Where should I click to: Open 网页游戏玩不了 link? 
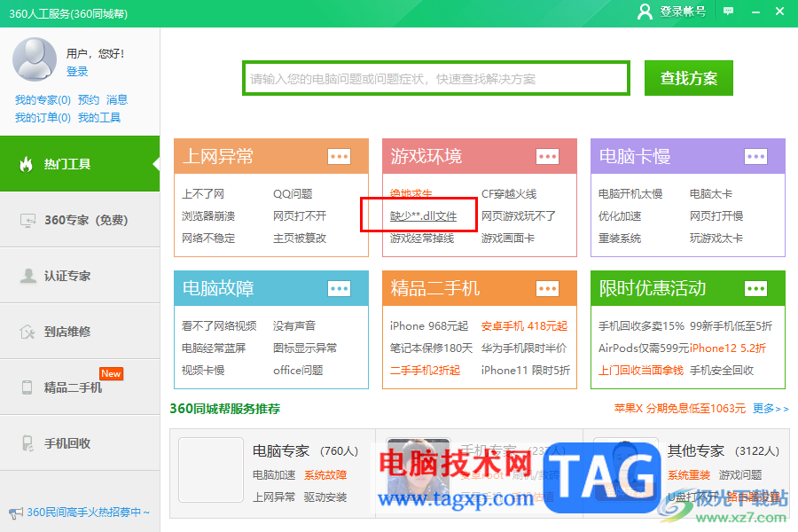pyautogui.click(x=519, y=215)
